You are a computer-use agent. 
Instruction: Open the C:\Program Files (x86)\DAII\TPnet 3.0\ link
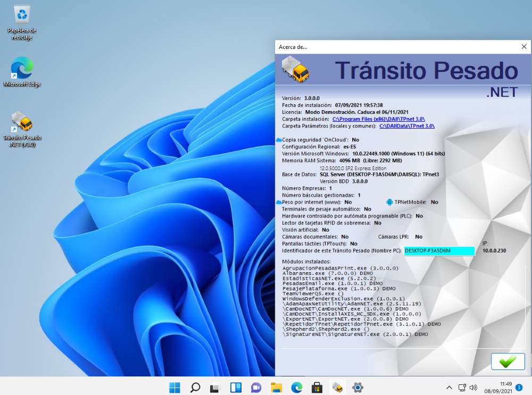click(x=379, y=119)
